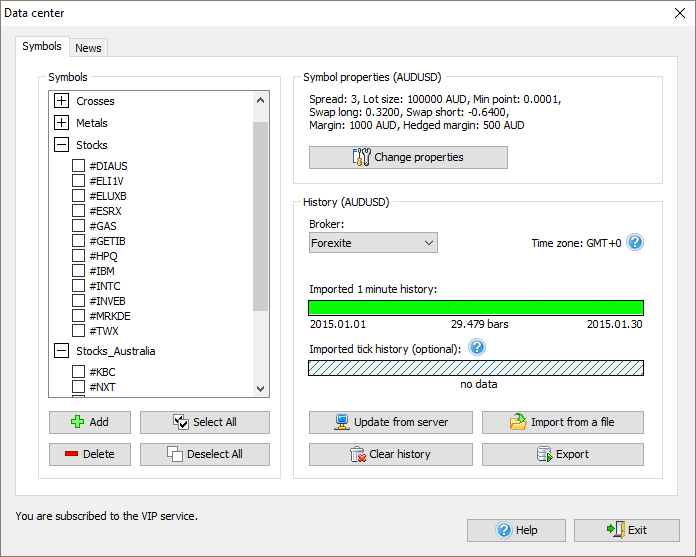Select the Symbols tab
Image resolution: width=696 pixels, height=557 pixels.
pos(42,47)
